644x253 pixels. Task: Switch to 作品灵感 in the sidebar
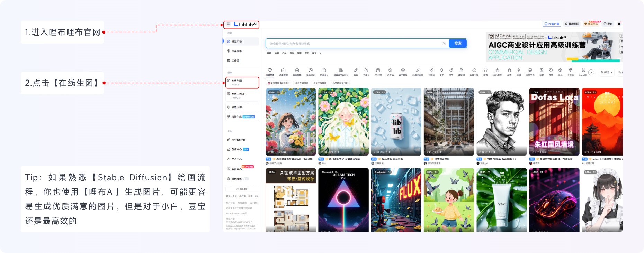[x=236, y=51]
